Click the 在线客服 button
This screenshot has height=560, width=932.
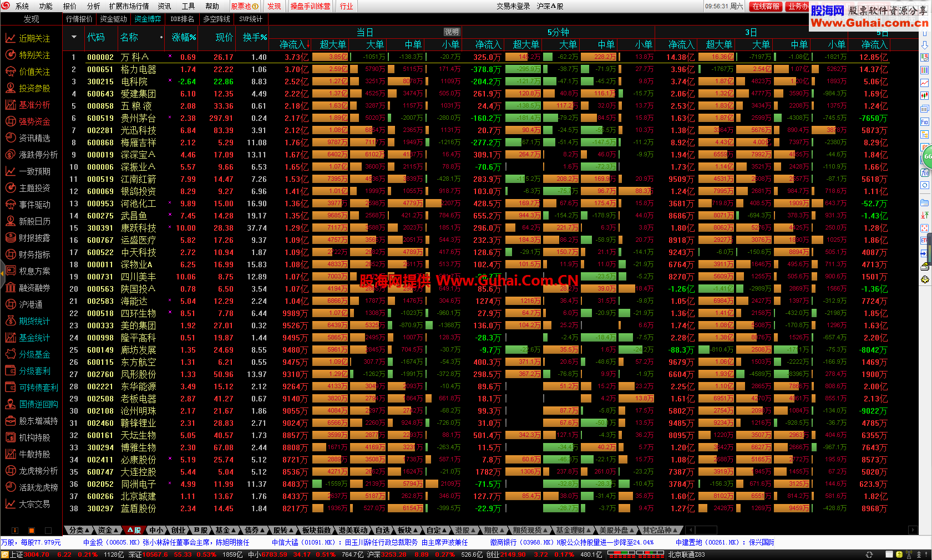pos(766,6)
